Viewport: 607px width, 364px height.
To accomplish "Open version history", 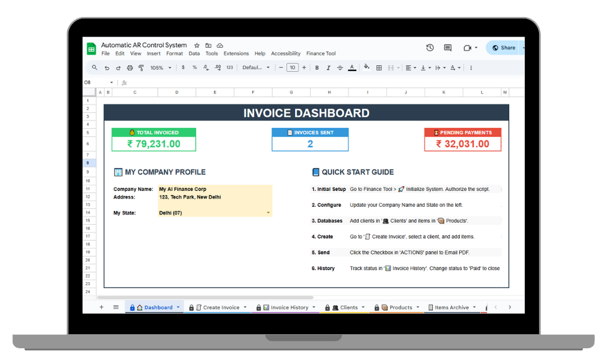I will [430, 48].
